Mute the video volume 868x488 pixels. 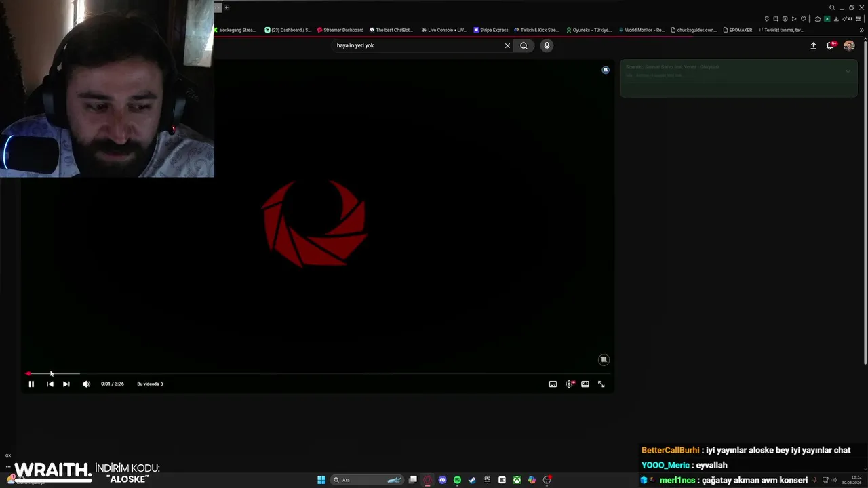pos(86,384)
